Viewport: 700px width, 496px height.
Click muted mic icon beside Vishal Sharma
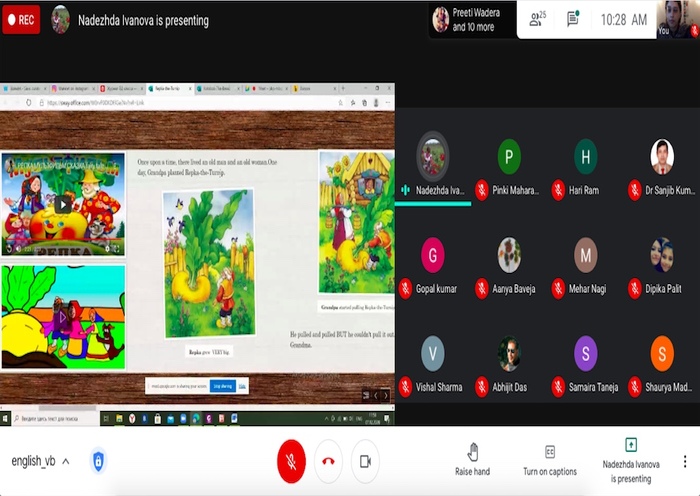point(405,387)
